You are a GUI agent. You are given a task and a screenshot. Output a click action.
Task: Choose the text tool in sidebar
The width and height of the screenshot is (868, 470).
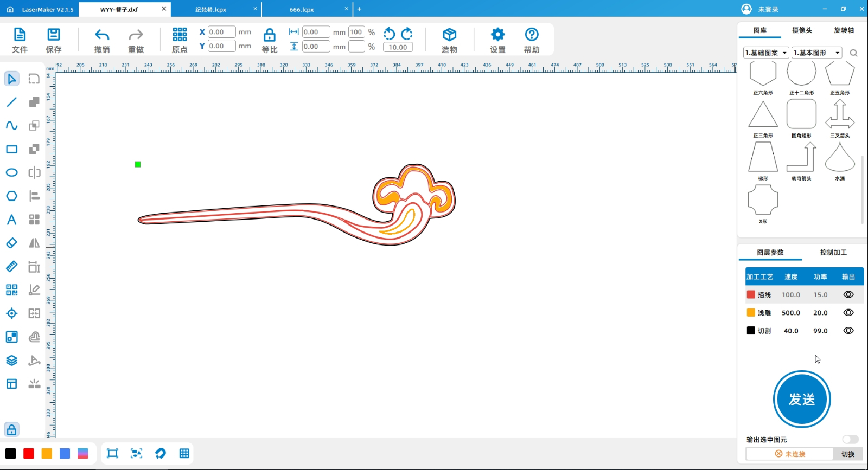[11, 220]
